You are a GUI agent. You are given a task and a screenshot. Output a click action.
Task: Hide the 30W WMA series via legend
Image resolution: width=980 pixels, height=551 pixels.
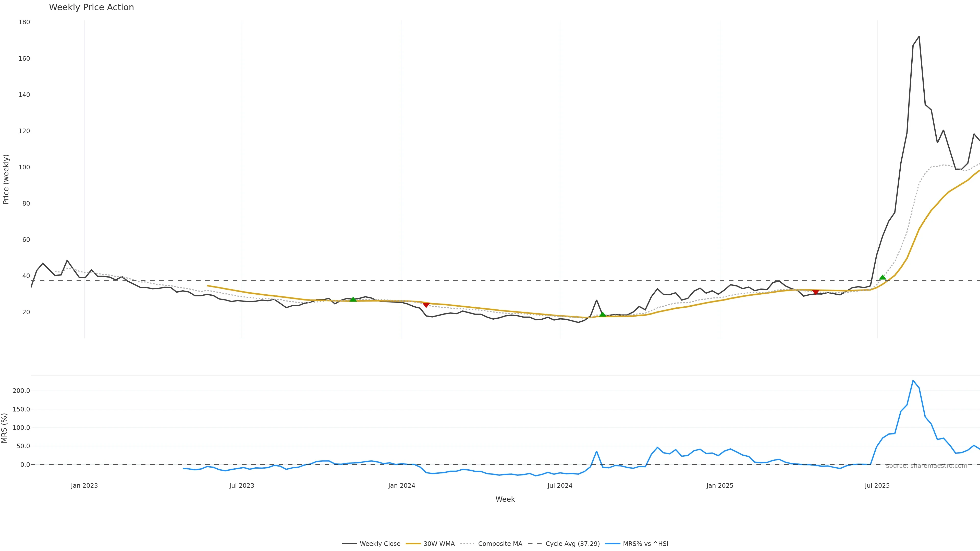pos(439,544)
